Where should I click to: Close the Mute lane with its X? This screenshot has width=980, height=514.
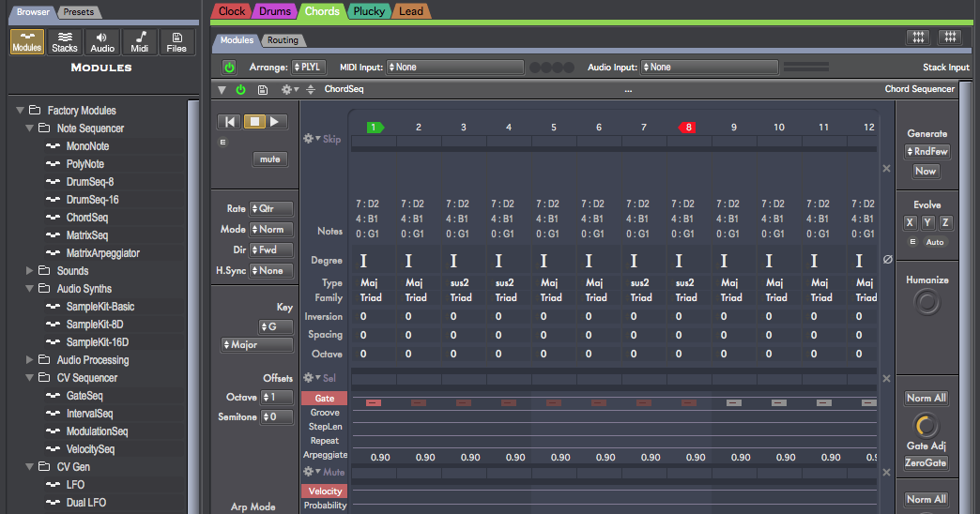tap(886, 472)
